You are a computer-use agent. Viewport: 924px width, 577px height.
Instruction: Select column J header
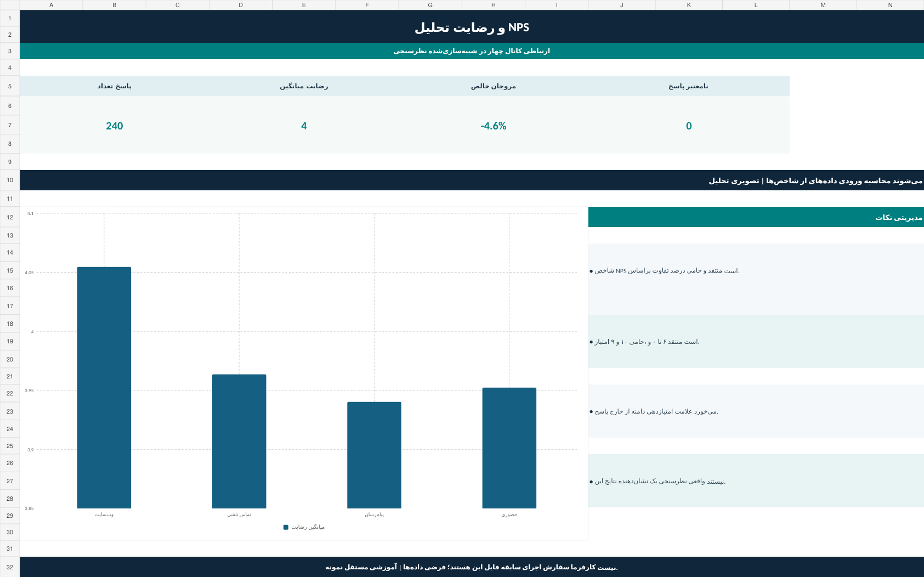click(621, 5)
